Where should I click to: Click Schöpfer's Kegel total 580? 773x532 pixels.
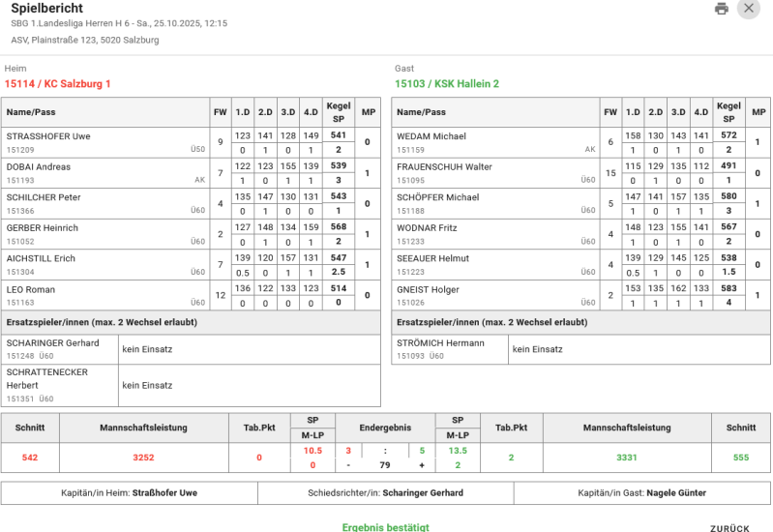pyautogui.click(x=728, y=196)
